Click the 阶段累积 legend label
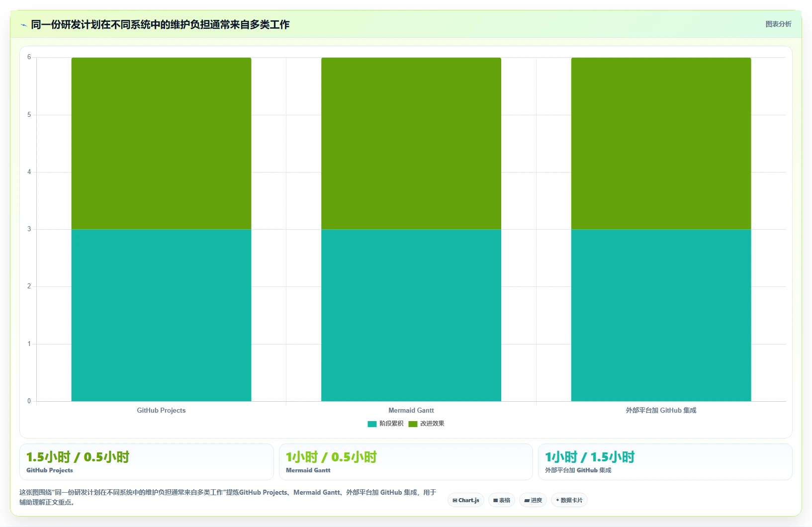Screen dimensions: 812x527 (x=391, y=424)
